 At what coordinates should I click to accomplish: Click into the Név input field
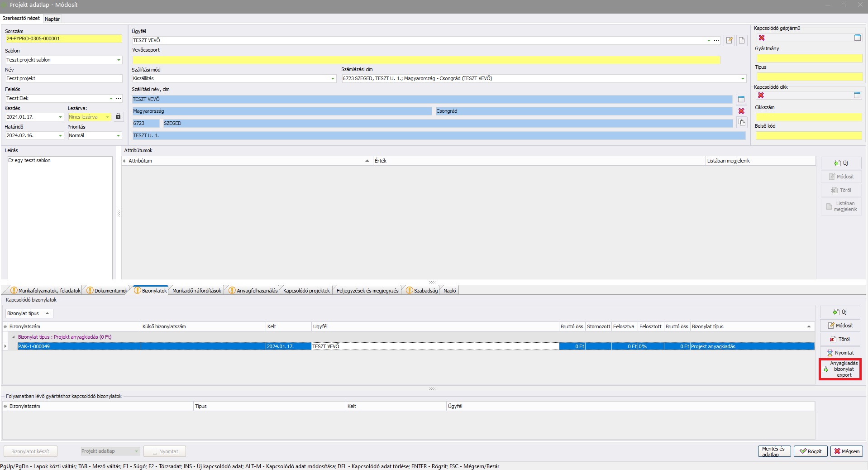[63, 79]
